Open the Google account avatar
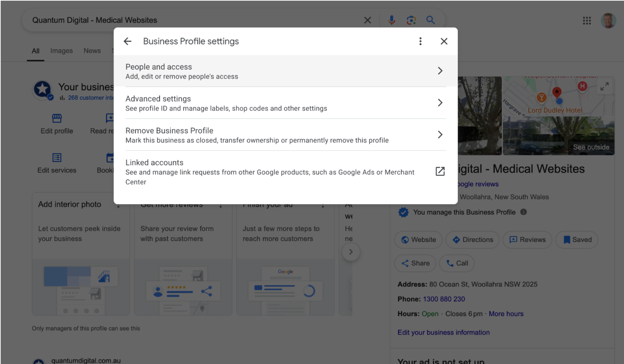Viewport: 624px width, 364px height. tap(608, 21)
